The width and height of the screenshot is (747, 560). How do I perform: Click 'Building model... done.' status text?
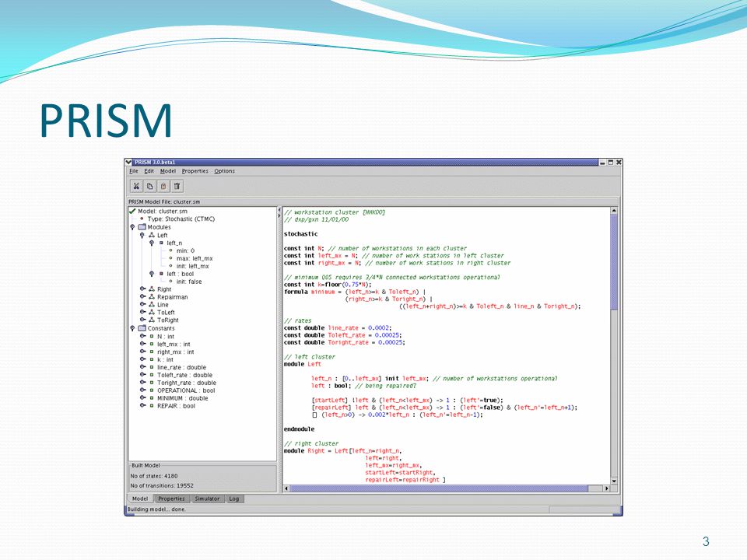[x=156, y=509]
